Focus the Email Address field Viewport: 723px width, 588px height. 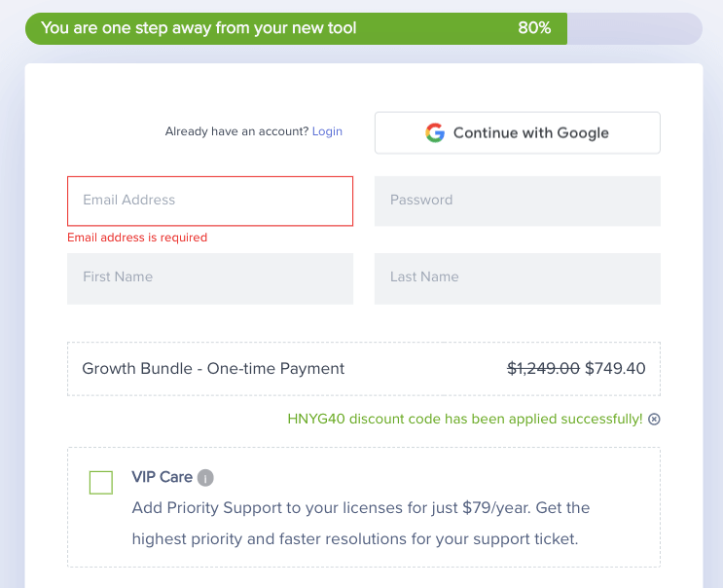(210, 201)
